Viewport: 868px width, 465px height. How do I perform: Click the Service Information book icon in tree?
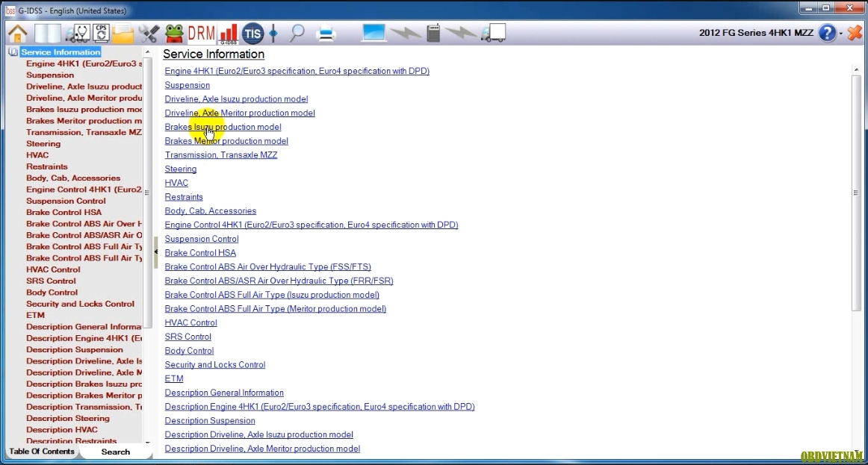coord(13,52)
